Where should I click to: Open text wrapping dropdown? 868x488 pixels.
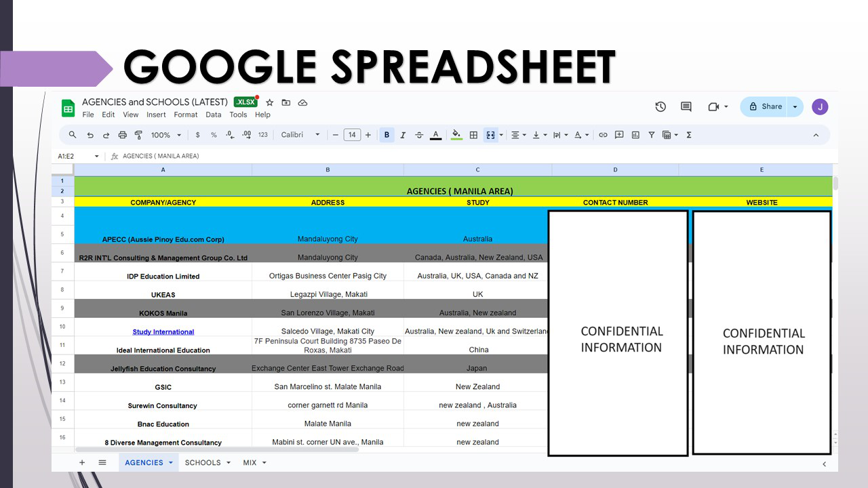click(560, 135)
